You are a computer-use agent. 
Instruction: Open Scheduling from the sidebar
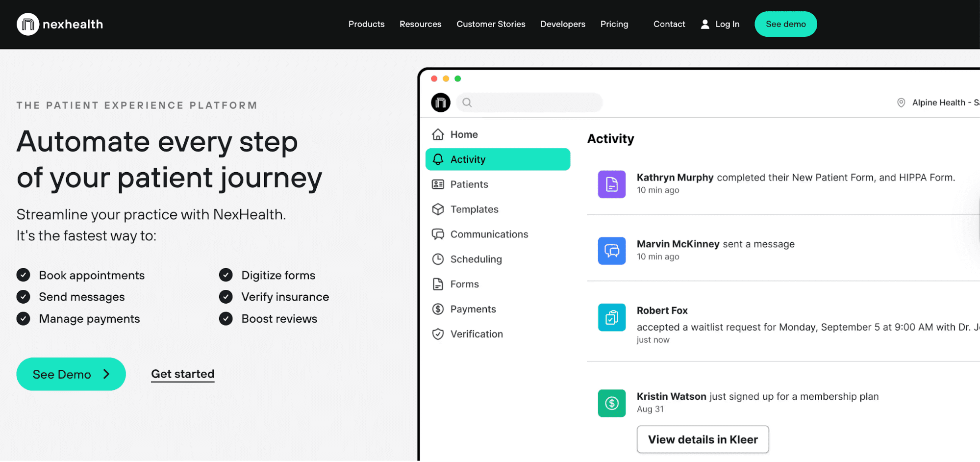[x=476, y=259]
